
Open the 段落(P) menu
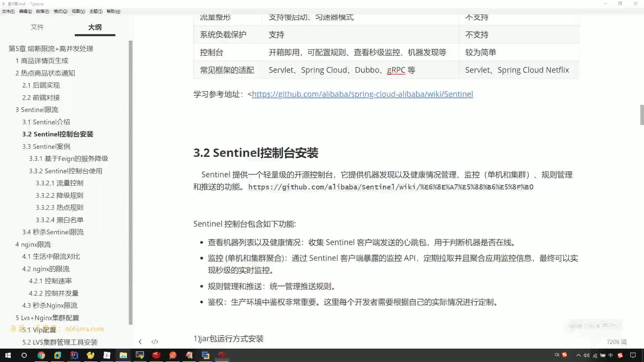click(43, 11)
